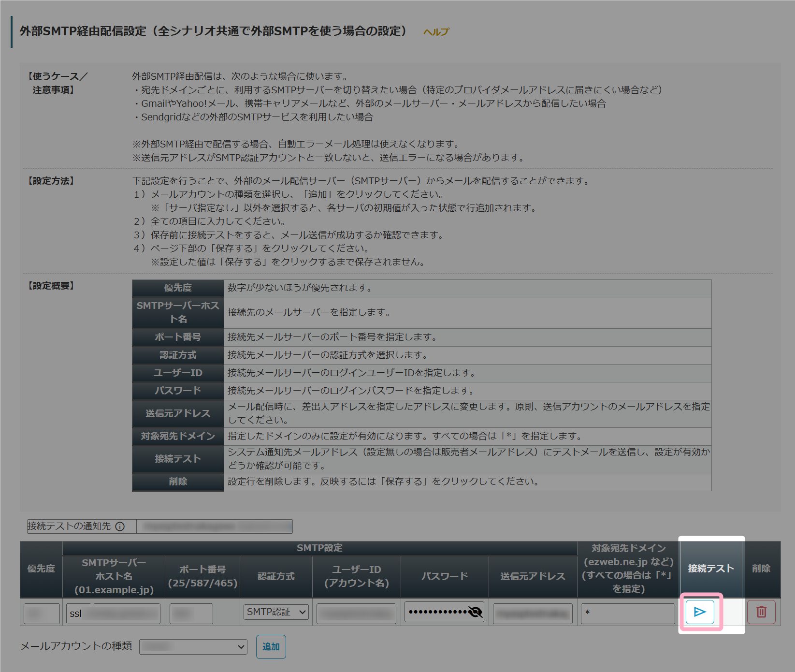Click the 削除 column header

point(761,569)
